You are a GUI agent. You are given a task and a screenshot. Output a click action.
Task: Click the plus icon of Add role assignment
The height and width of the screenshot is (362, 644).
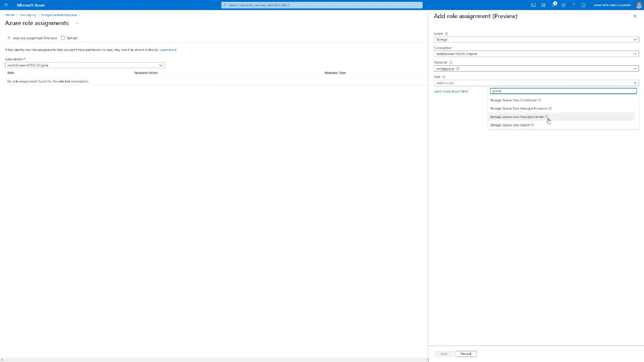point(9,38)
